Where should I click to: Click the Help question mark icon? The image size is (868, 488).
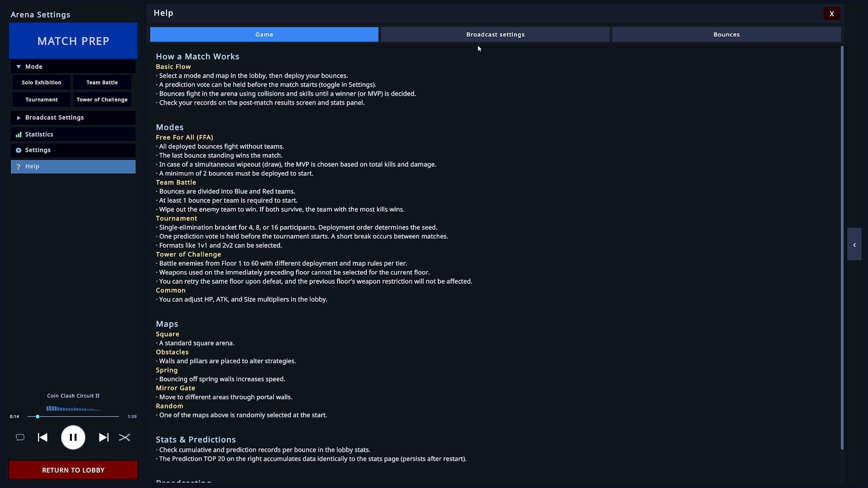[19, 167]
